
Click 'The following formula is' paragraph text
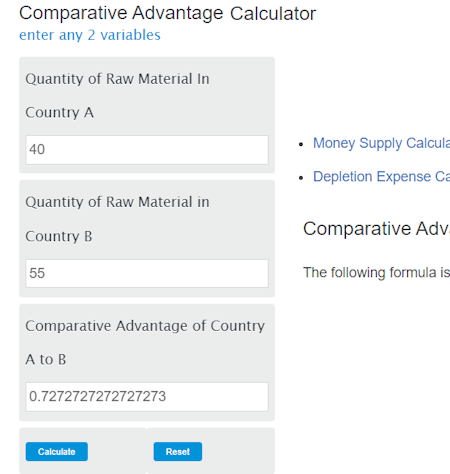[376, 272]
